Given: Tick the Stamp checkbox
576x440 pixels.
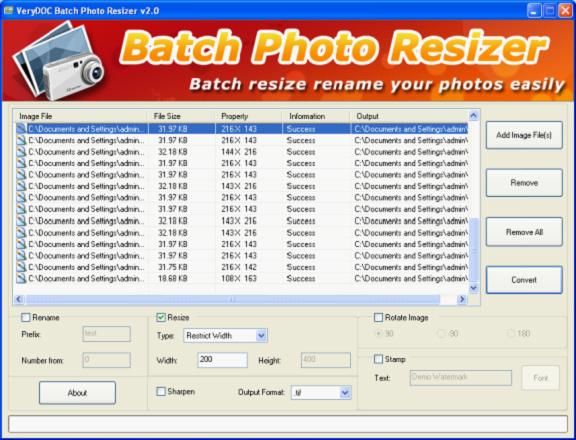Looking at the screenshot, I should point(378,359).
